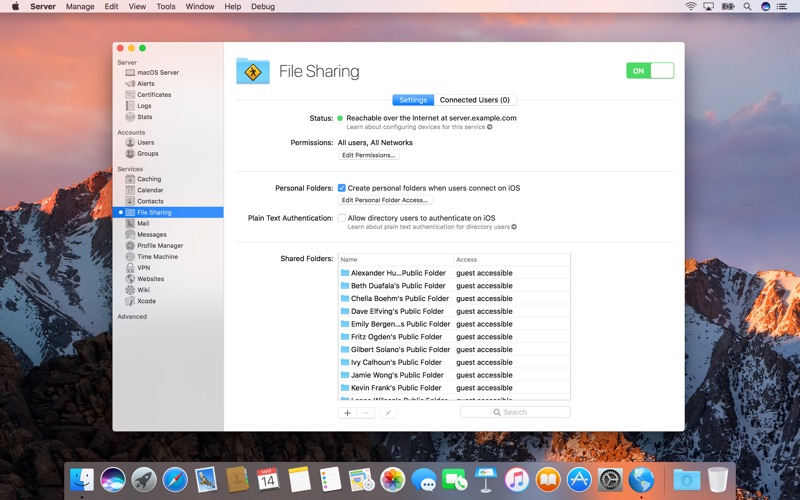Open the Websites service
The width and height of the screenshot is (800, 500).
click(x=145, y=279)
